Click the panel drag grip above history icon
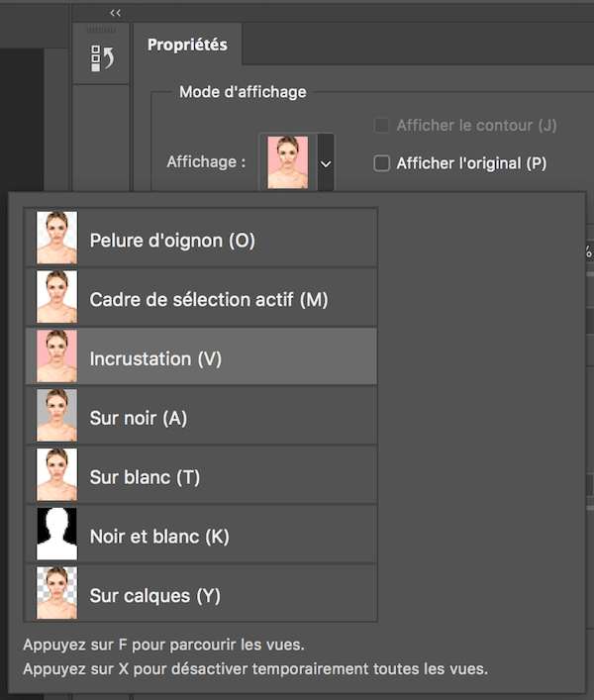Image resolution: width=594 pixels, height=700 pixels. (x=102, y=32)
